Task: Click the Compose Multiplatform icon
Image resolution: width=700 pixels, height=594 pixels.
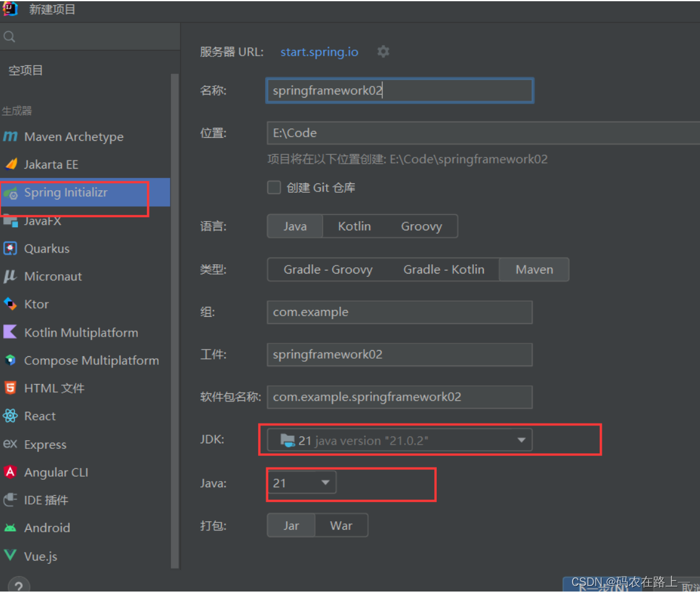Action: tap(11, 360)
